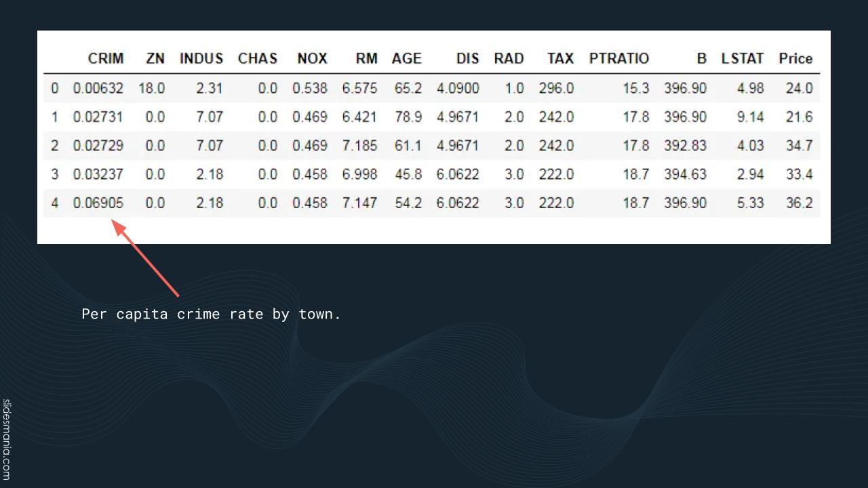Click the TAX column header

point(560,59)
